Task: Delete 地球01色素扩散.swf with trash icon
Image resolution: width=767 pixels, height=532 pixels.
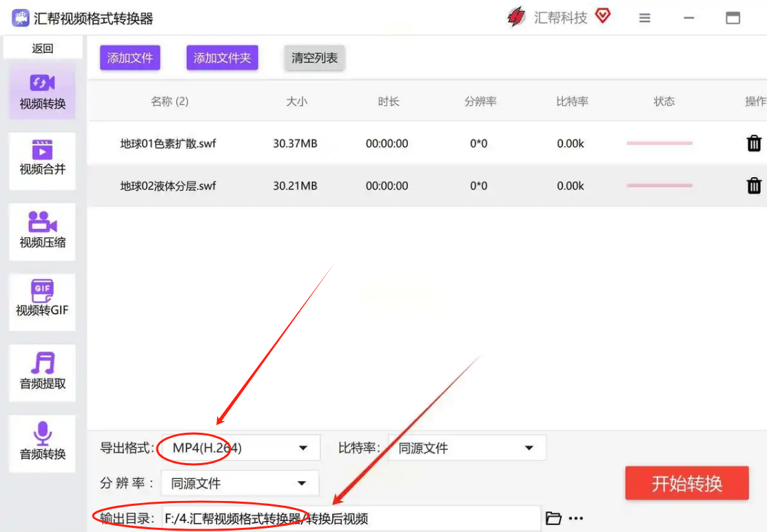Action: [x=754, y=143]
